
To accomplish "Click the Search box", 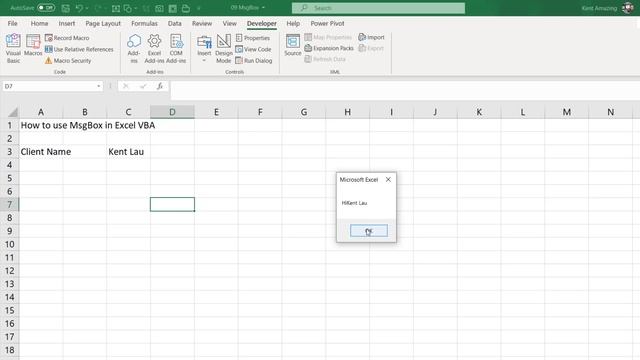I will click(378, 8).
